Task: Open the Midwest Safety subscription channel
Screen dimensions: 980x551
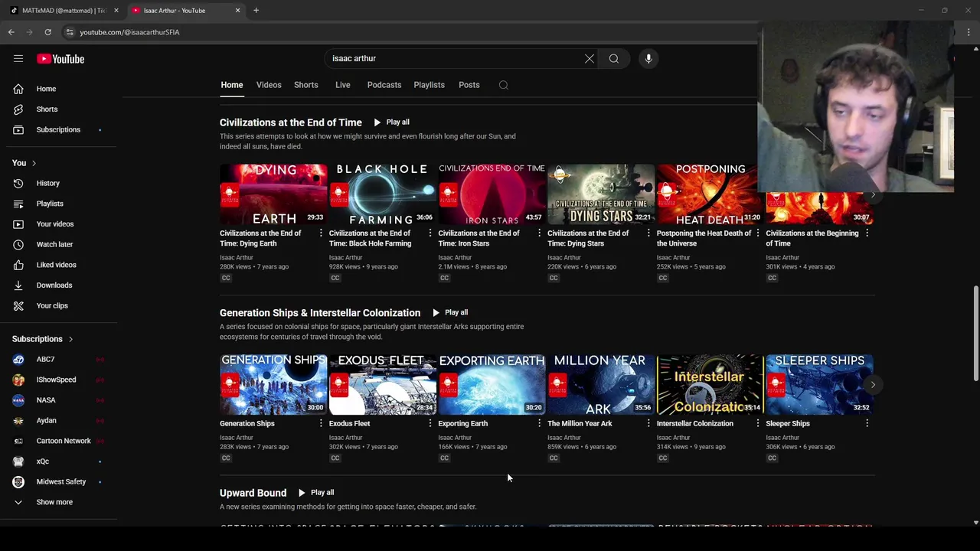Action: click(x=58, y=481)
